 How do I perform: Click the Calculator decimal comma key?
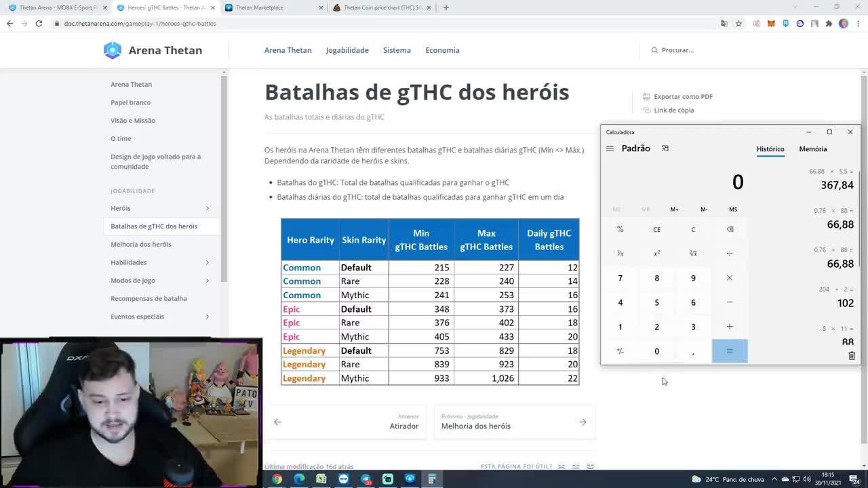[693, 351]
